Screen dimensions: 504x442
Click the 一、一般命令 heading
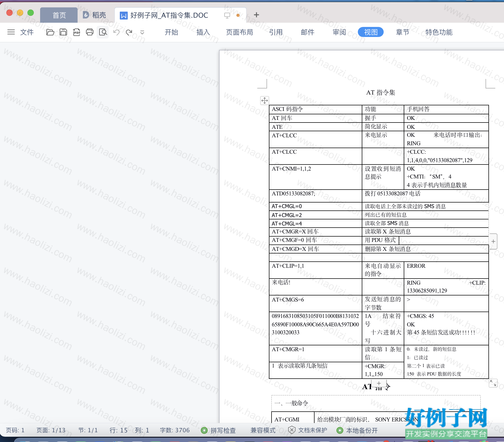point(291,403)
